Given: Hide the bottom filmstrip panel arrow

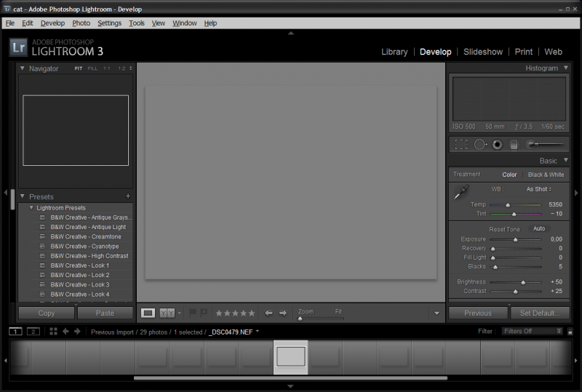Looking at the screenshot, I should [290, 386].
